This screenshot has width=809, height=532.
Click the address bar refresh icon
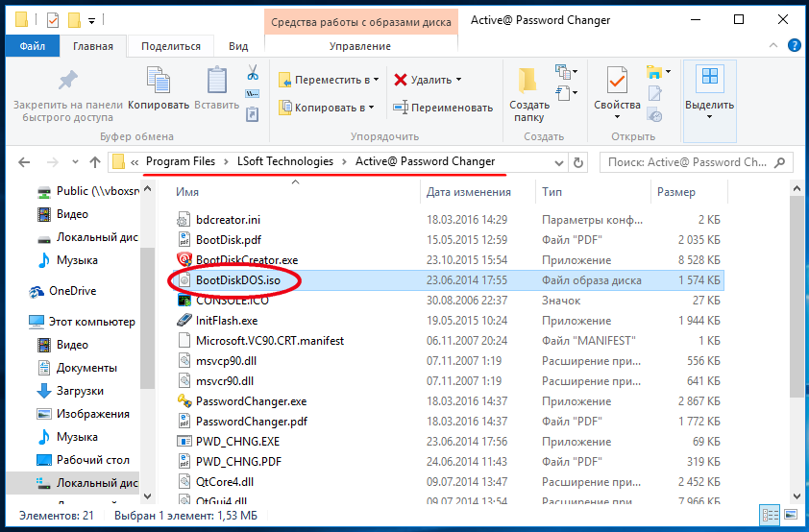point(577,162)
